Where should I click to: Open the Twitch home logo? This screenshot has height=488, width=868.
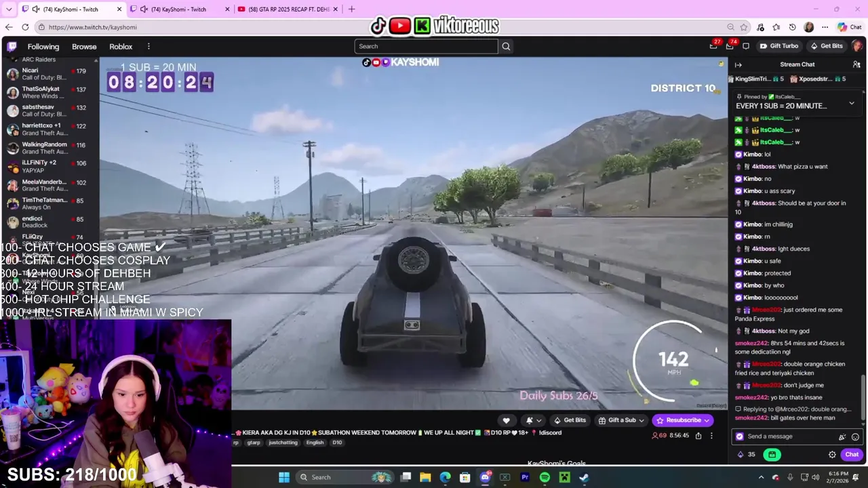click(x=12, y=46)
